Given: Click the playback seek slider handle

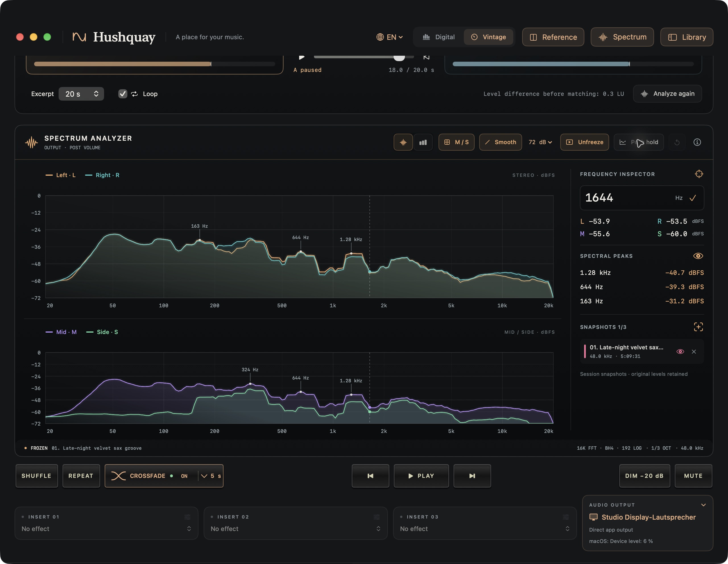Looking at the screenshot, I should coord(399,57).
